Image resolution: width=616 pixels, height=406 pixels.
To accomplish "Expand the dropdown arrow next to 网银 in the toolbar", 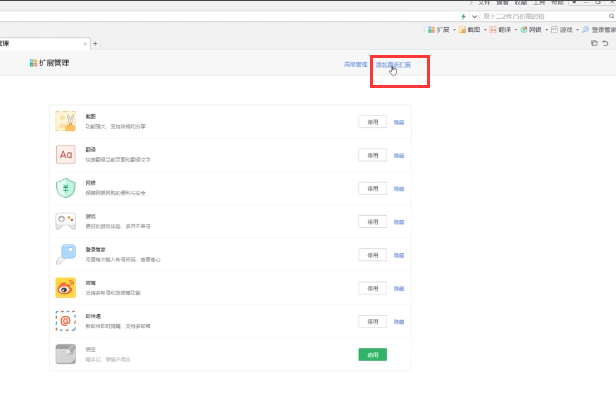I will click(x=546, y=30).
